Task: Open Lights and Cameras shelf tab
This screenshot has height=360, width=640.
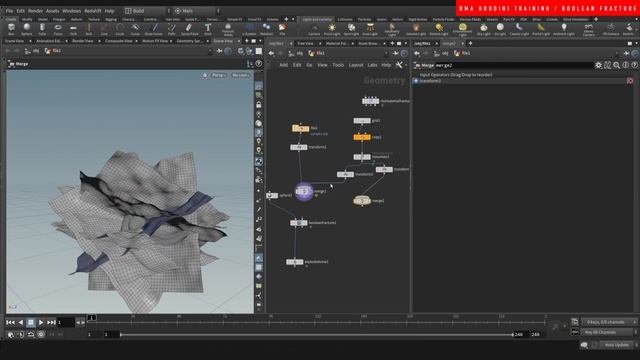Action: tap(317, 19)
